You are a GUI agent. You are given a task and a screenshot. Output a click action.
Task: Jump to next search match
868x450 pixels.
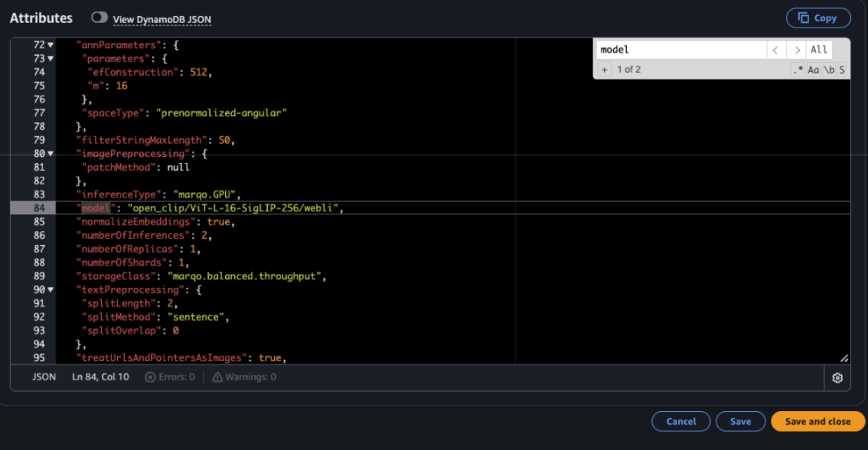(x=797, y=50)
